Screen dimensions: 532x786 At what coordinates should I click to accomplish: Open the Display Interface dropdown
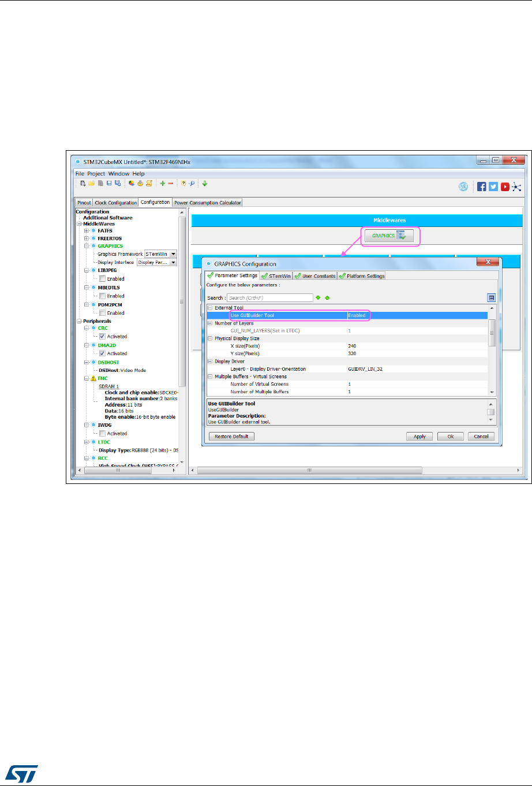pos(173,262)
